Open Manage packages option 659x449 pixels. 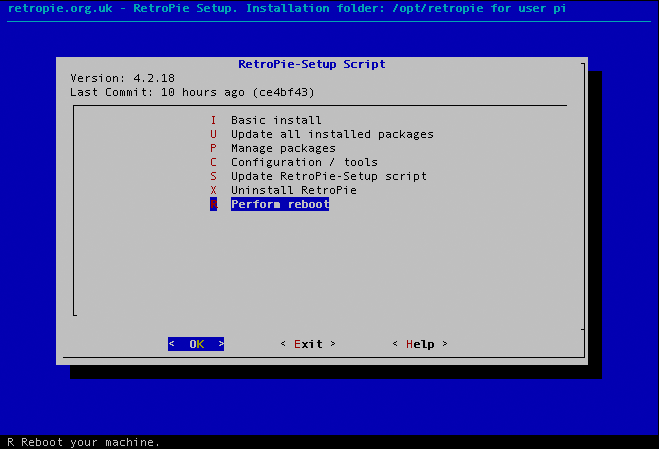tap(273, 148)
